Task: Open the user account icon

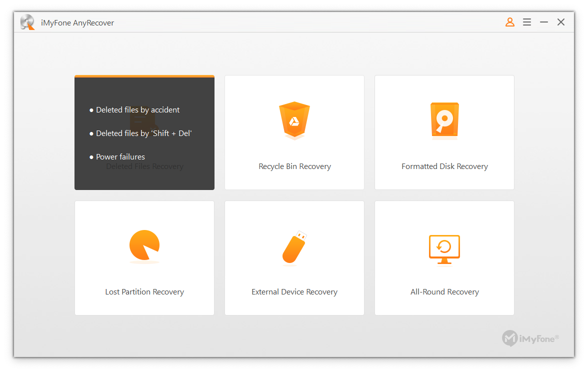Action: [x=509, y=22]
